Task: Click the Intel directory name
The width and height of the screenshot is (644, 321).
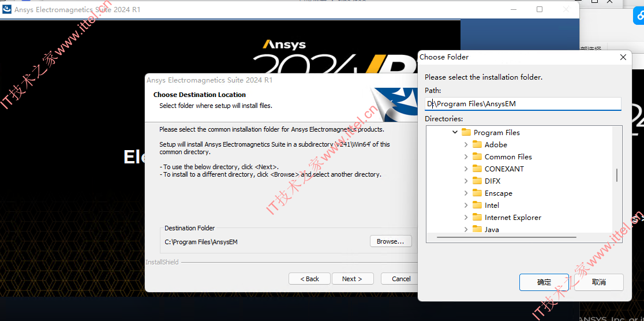Action: [492, 205]
